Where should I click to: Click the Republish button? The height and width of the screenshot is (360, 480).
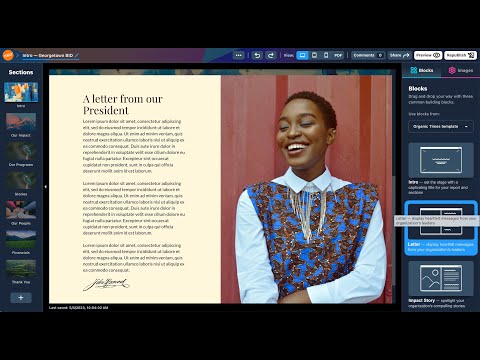[x=460, y=55]
